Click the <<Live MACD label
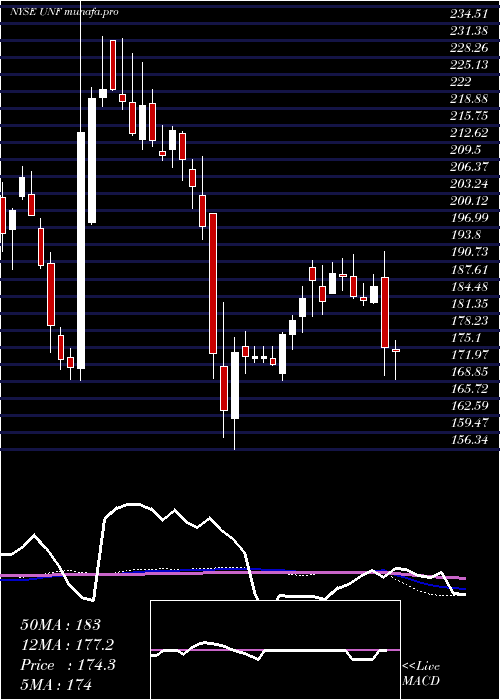 421,673
